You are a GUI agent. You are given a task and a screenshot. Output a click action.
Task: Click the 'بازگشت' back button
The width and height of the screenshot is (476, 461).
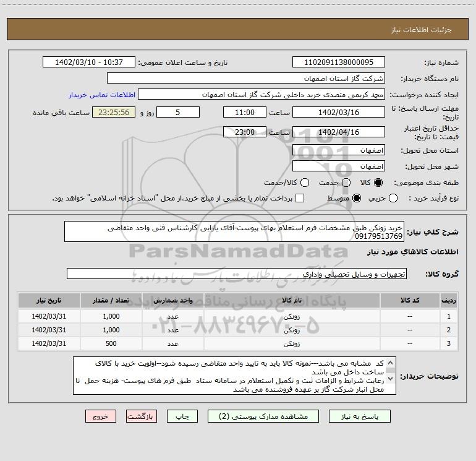[142, 416]
